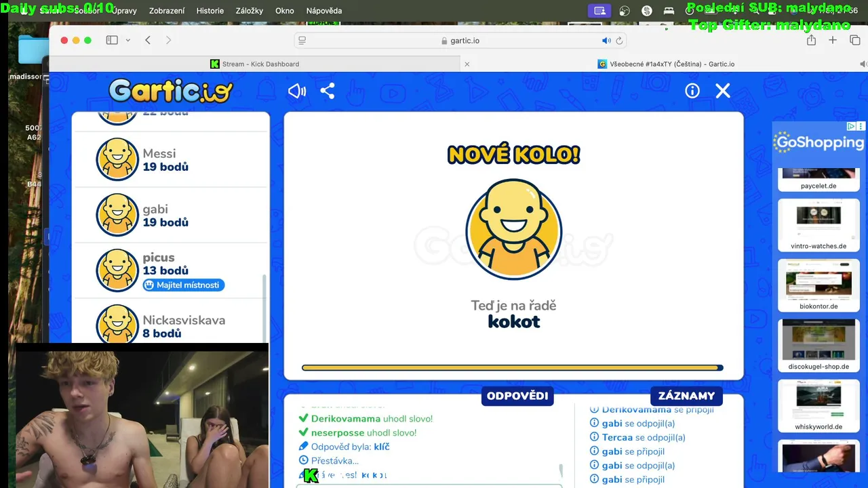Open Safari share menu
This screenshot has width=868, height=488.
[811, 40]
